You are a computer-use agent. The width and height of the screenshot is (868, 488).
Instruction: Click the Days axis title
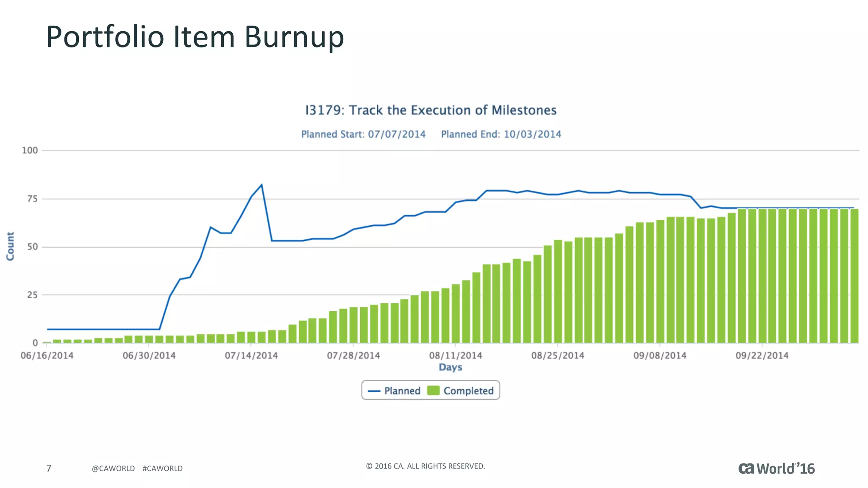point(450,367)
